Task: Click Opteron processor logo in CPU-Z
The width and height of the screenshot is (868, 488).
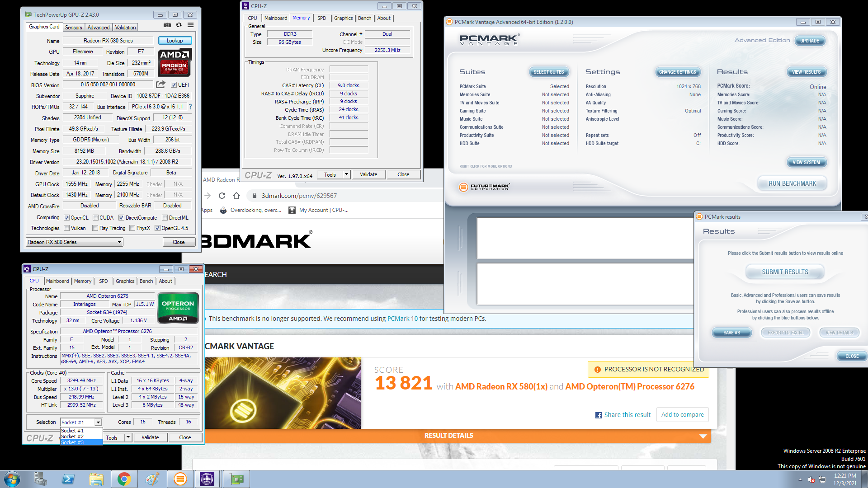Action: tap(178, 308)
